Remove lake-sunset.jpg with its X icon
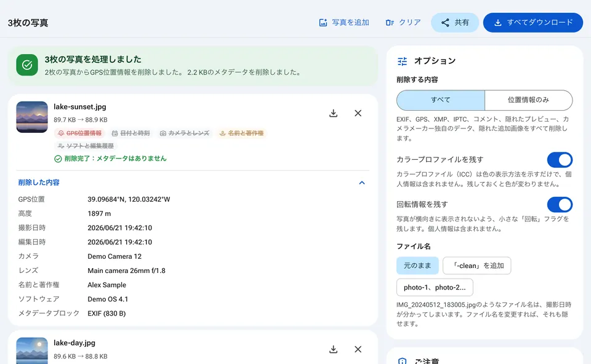 pyautogui.click(x=358, y=113)
